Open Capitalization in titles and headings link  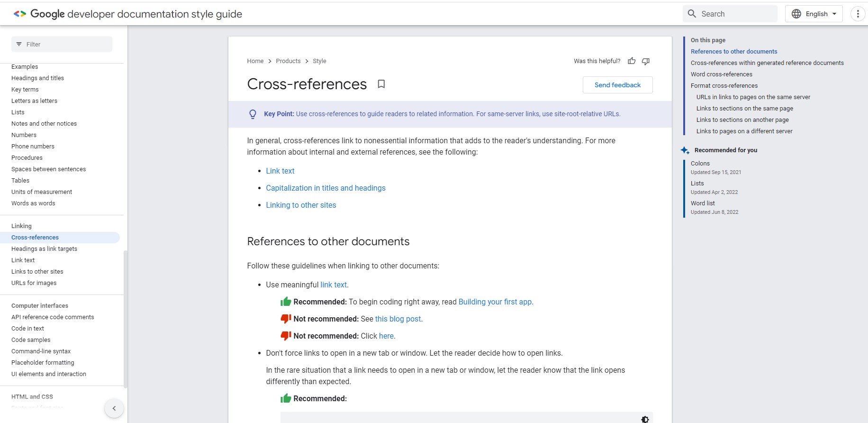[325, 188]
